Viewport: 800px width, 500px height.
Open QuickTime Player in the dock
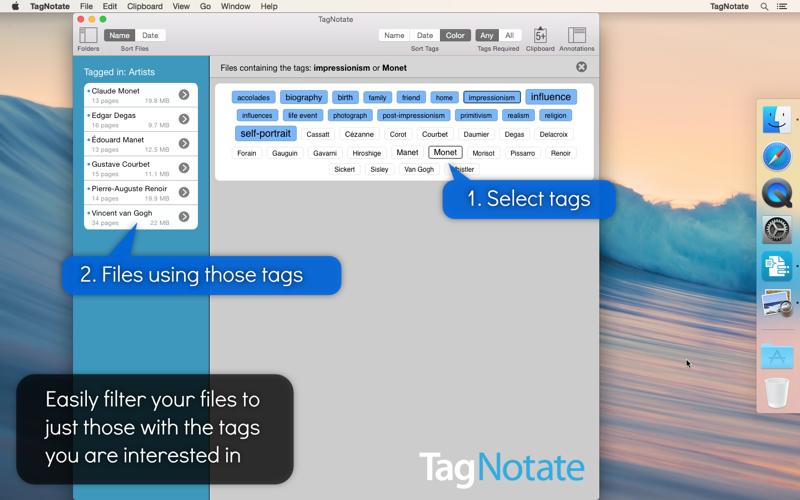[777, 193]
